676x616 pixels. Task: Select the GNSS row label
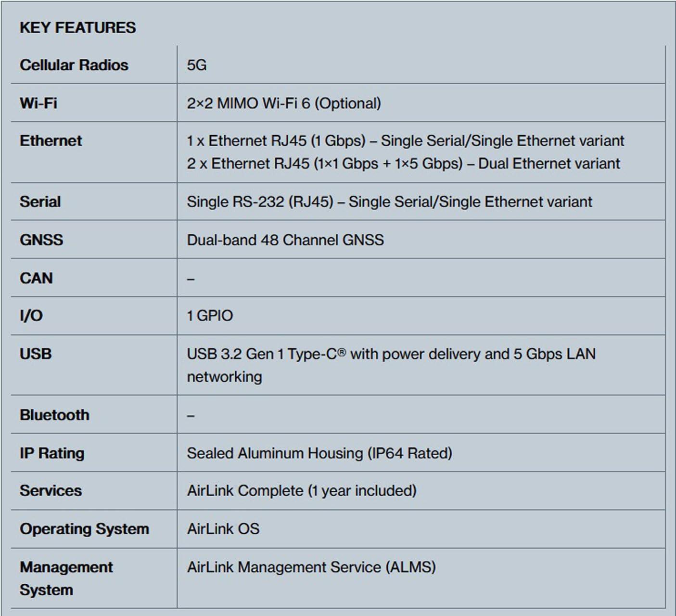coord(41,240)
